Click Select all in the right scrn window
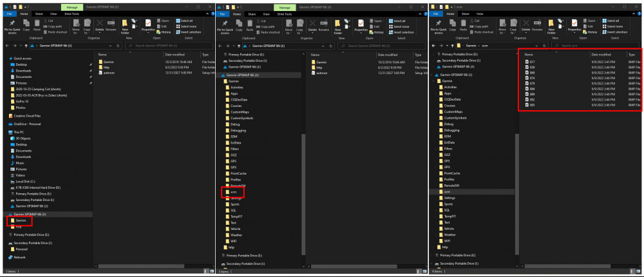Viewport: 644px width, 277px height. click(x=610, y=21)
